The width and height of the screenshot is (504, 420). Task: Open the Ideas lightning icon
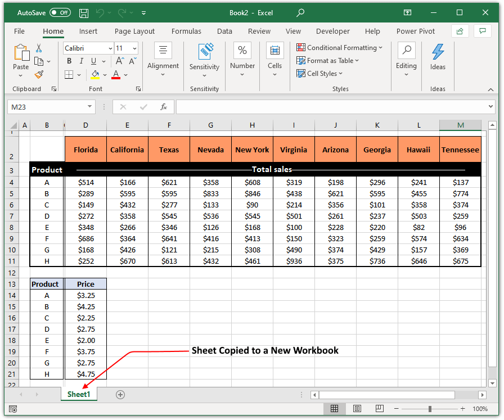coord(438,52)
